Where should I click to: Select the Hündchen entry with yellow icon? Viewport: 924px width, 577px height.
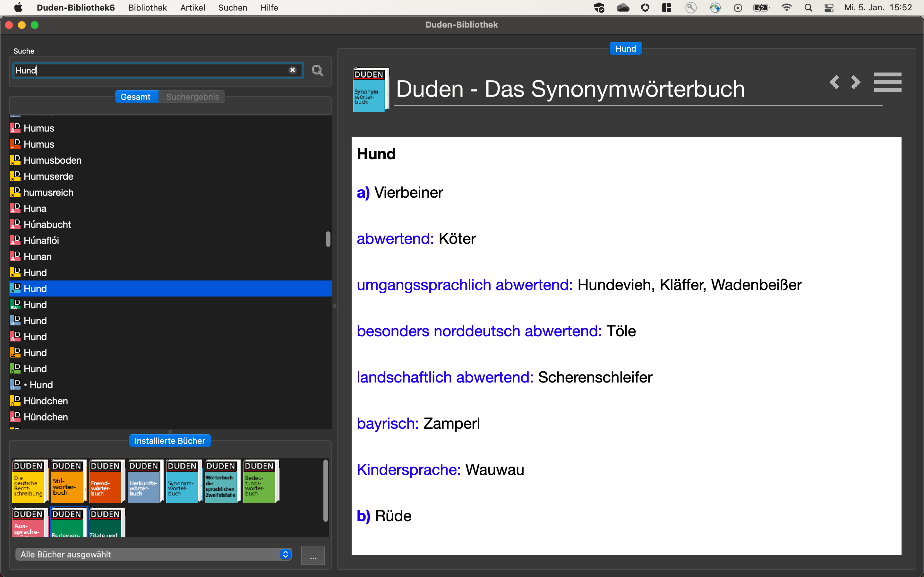click(46, 401)
